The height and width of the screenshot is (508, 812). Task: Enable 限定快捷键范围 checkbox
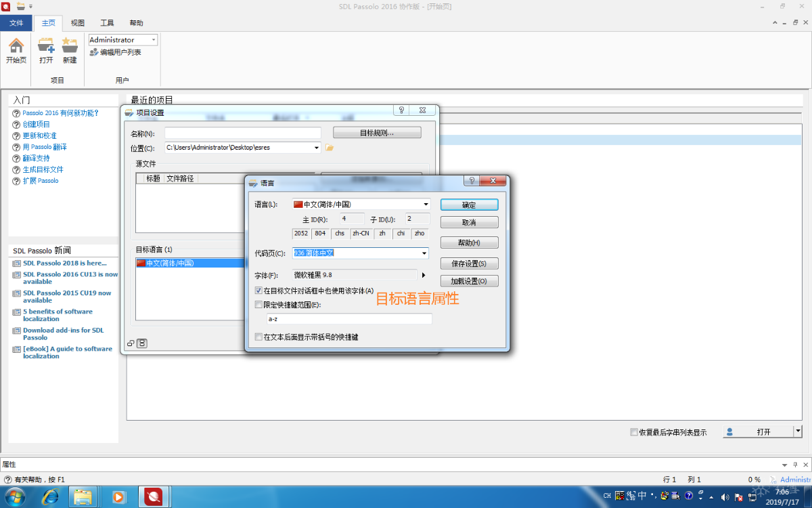pos(258,305)
